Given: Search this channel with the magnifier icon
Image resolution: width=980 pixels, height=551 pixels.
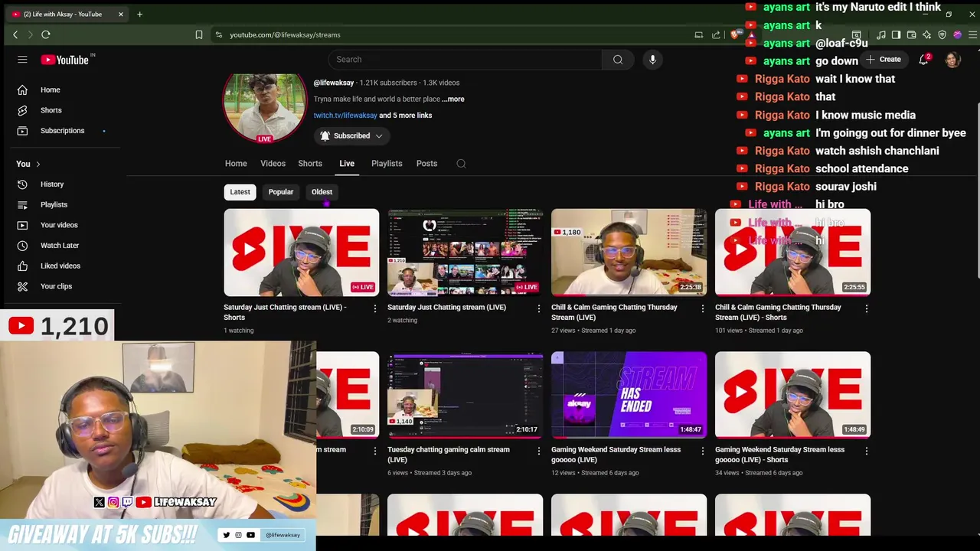Looking at the screenshot, I should [x=461, y=164].
